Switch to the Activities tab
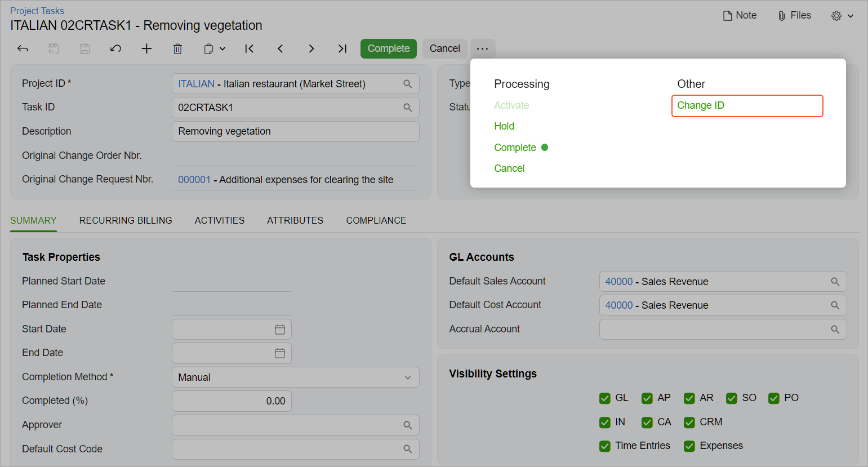 tap(220, 220)
